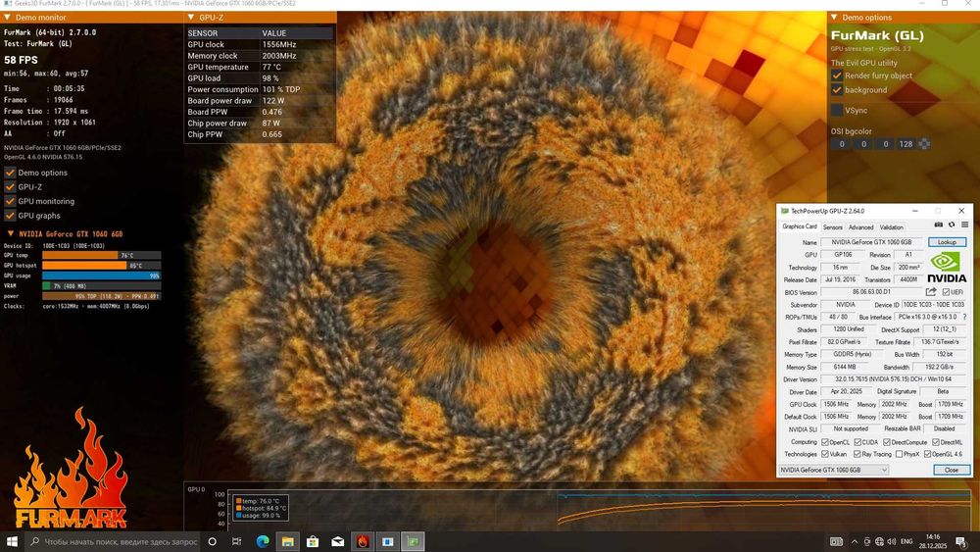
Task: Show hidden tray icons chevron
Action: point(855,541)
